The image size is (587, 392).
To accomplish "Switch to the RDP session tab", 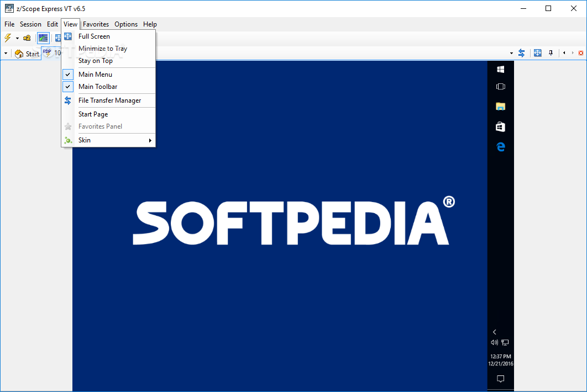I will [x=51, y=53].
